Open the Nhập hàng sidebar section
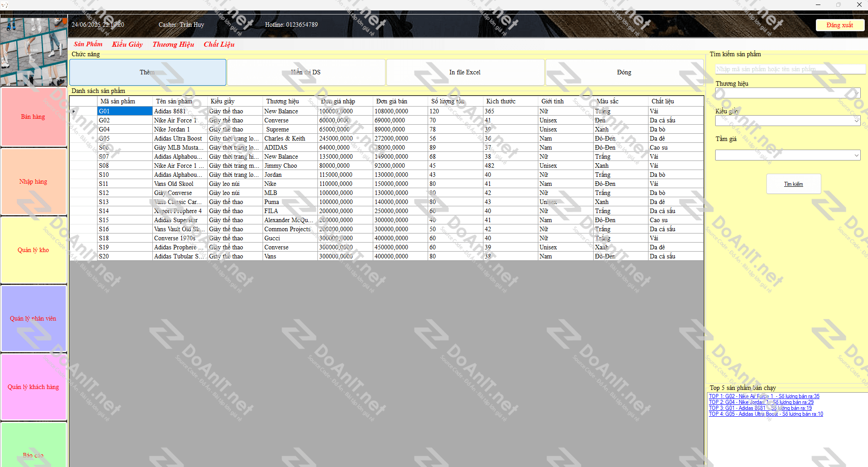 pyautogui.click(x=34, y=182)
